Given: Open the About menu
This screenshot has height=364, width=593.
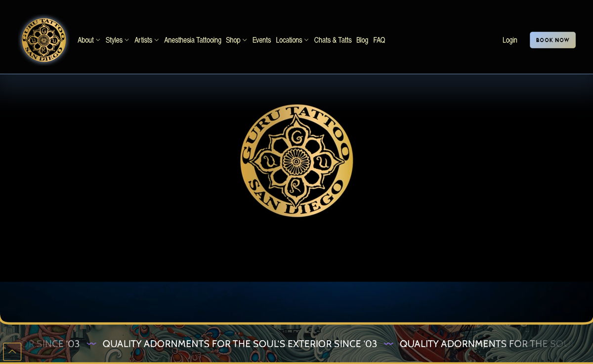Looking at the screenshot, I should 85,40.
